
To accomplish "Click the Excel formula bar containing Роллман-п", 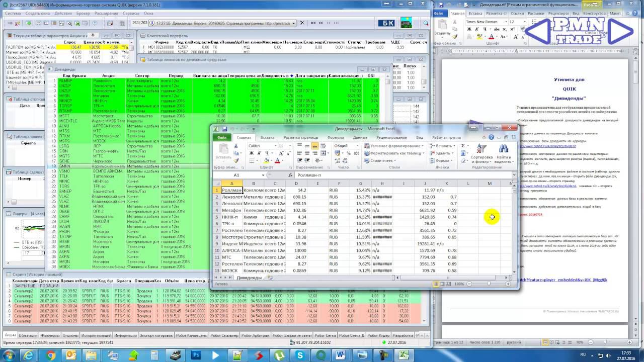I will 403,175.
